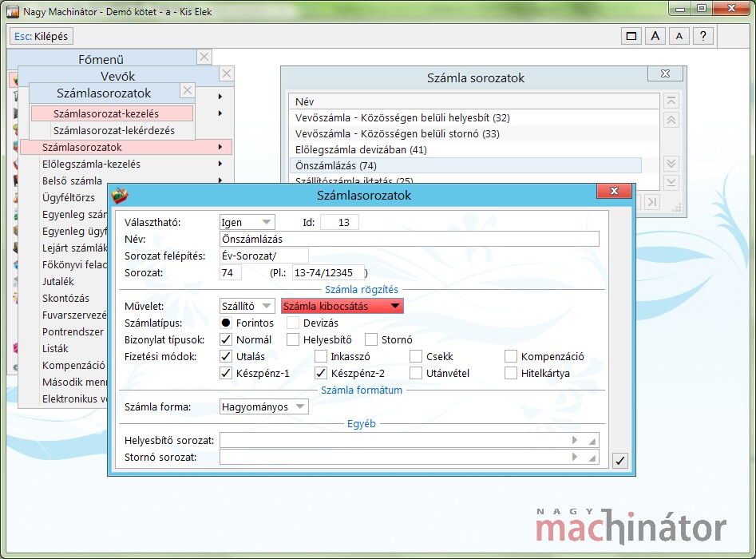Enable Devizás invoice type
Image resolution: width=756 pixels, height=559 pixels.
[293, 323]
